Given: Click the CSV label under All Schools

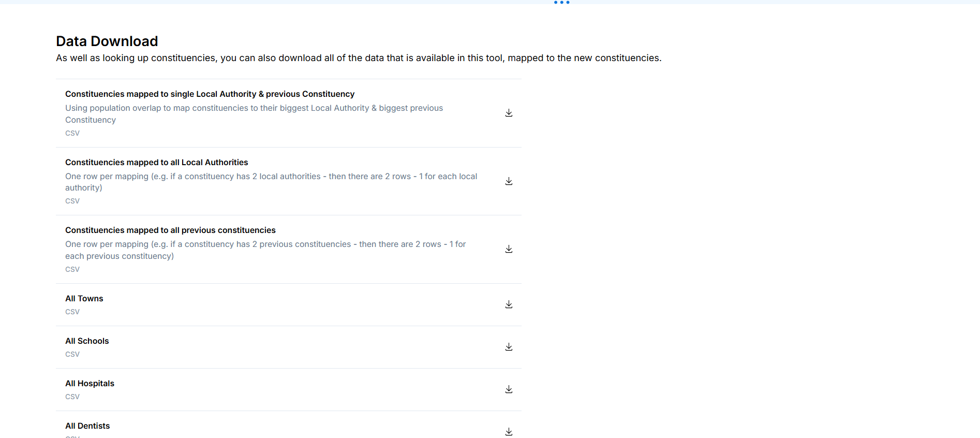Looking at the screenshot, I should 72,354.
